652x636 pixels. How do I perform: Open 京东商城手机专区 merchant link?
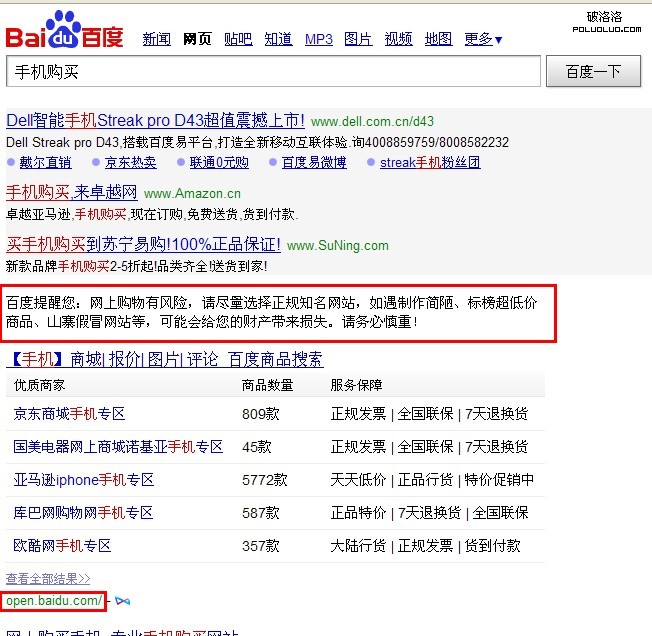[69, 414]
